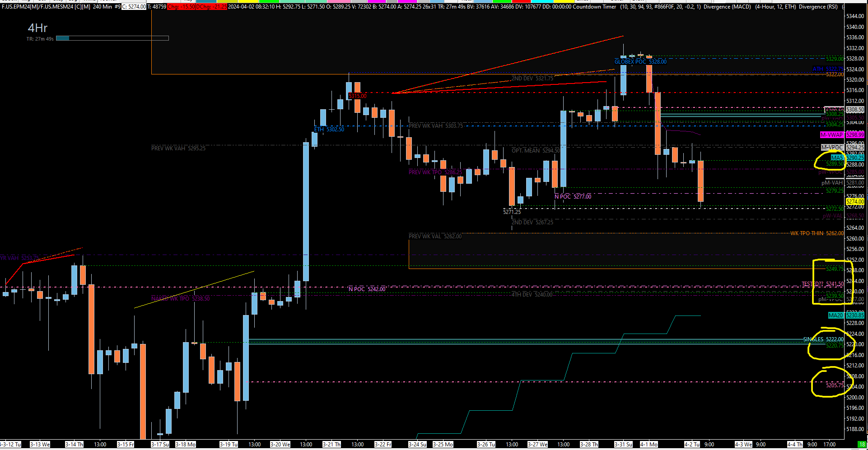Viewport: 868px width, 450px height.
Task: Select the upper 2ND DEV 5321.75 label
Action: (532, 79)
